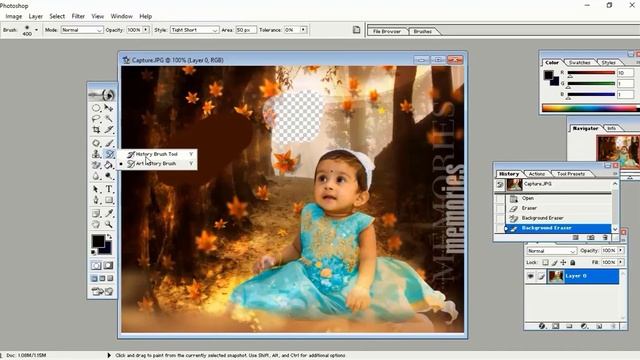
Task: Set history brush source to Eraser state
Action: [500, 208]
